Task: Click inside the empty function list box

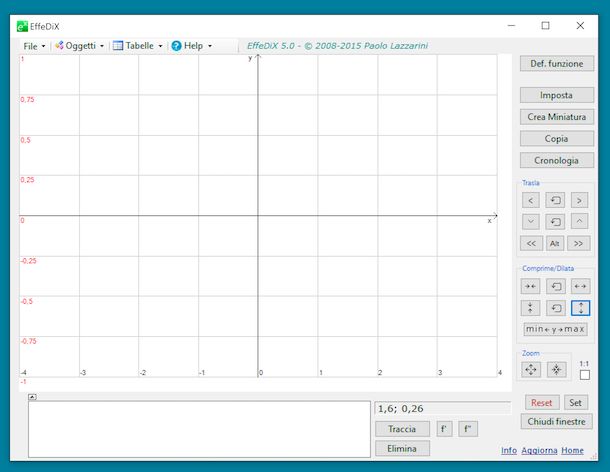Action: (x=198, y=430)
